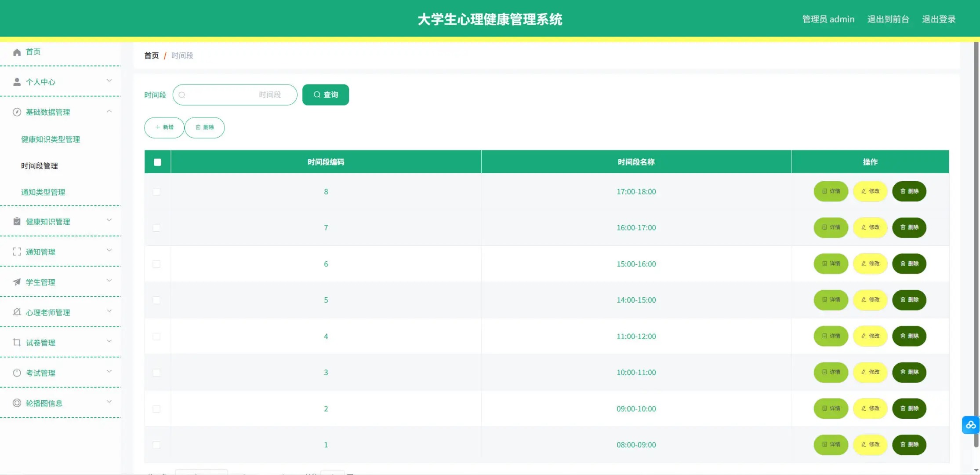Open 详情 for time slot 17:00-18:00
This screenshot has width=980, height=475.
point(831,191)
